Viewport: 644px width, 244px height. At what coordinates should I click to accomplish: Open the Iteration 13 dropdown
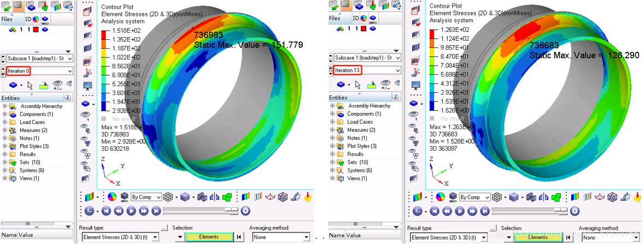(x=397, y=70)
